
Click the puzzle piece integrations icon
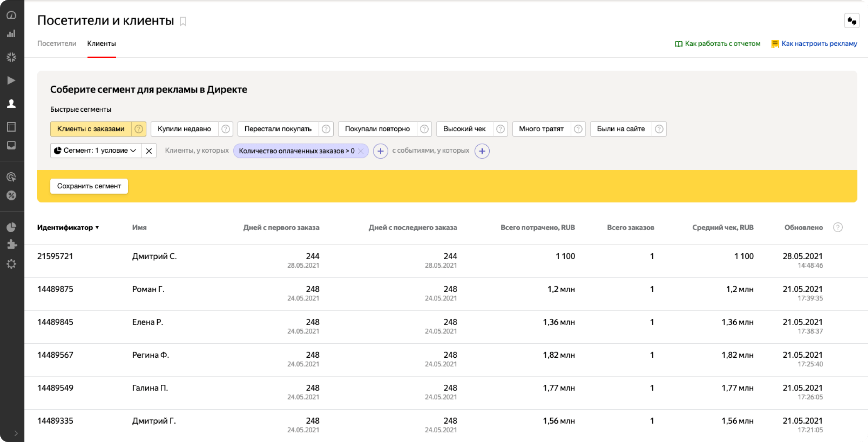pos(11,244)
